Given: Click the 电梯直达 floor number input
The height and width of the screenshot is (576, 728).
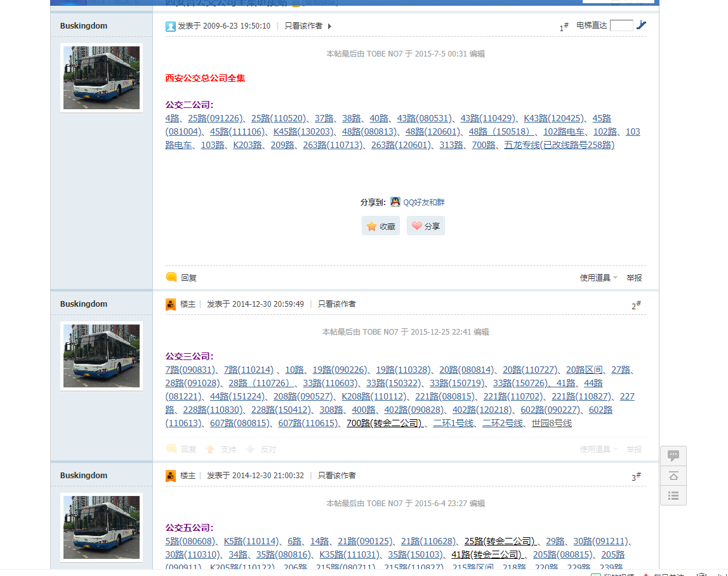Looking at the screenshot, I should point(621,25).
